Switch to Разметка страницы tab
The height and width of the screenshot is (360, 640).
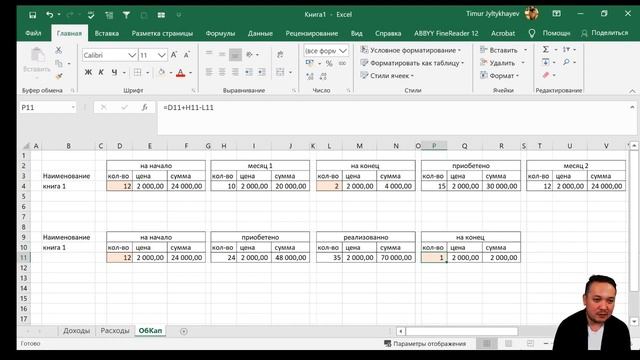tap(162, 33)
